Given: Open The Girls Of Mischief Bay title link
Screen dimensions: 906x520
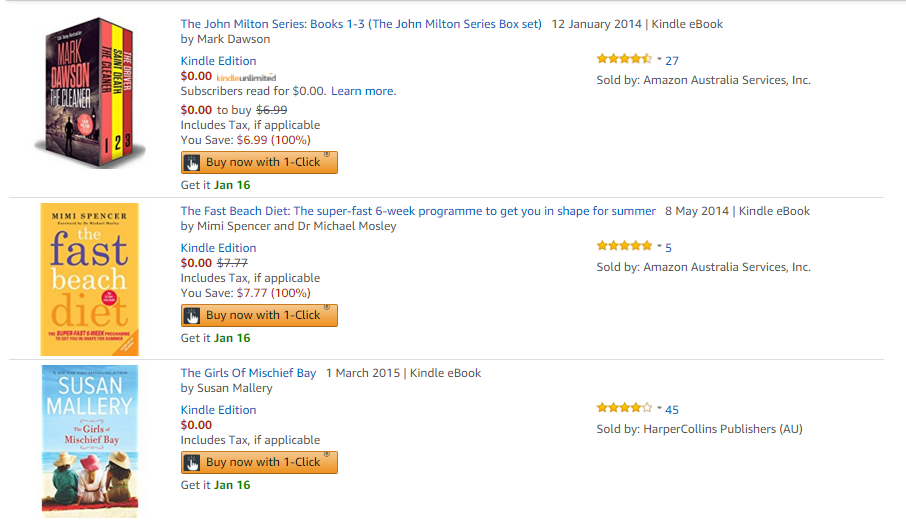Looking at the screenshot, I should pyautogui.click(x=248, y=373).
